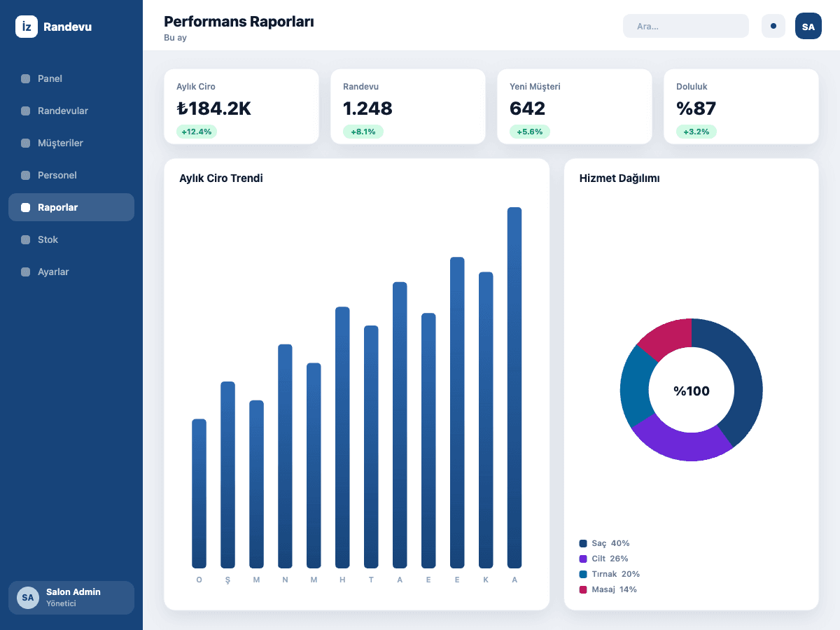Viewport: 840px width, 630px height.
Task: Click the +12.4% growth badge
Action: pos(197,132)
